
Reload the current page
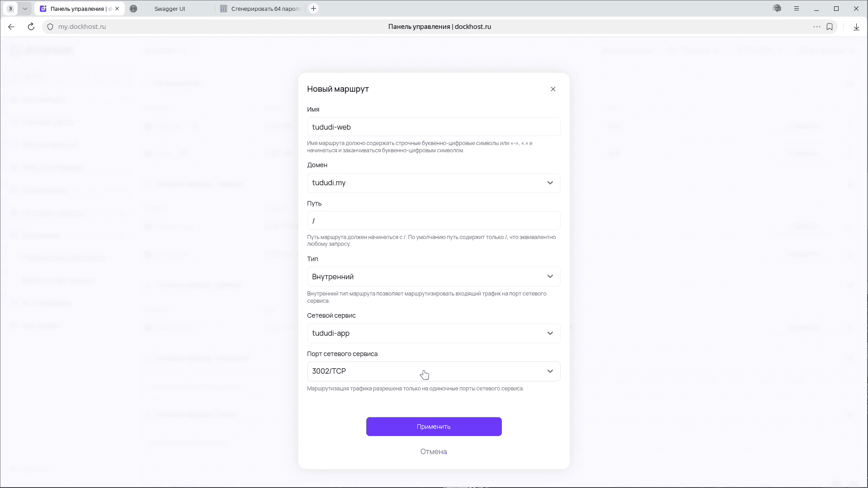click(31, 27)
